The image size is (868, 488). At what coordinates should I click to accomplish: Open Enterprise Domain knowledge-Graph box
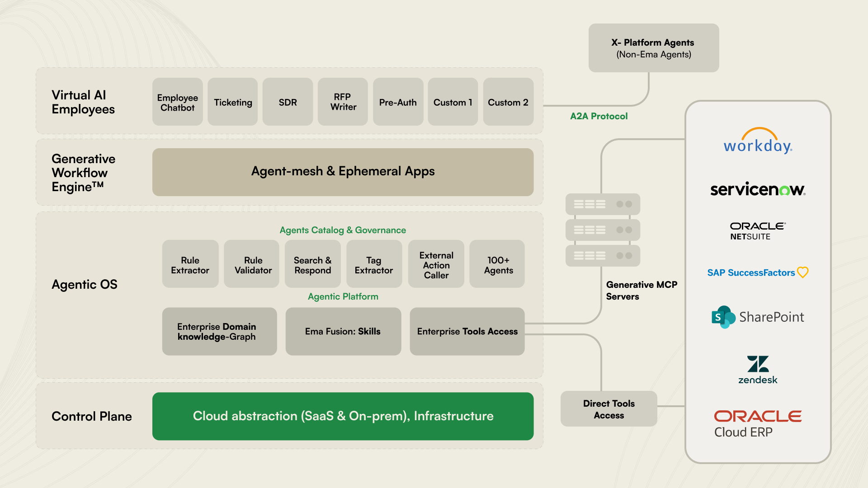click(x=219, y=332)
